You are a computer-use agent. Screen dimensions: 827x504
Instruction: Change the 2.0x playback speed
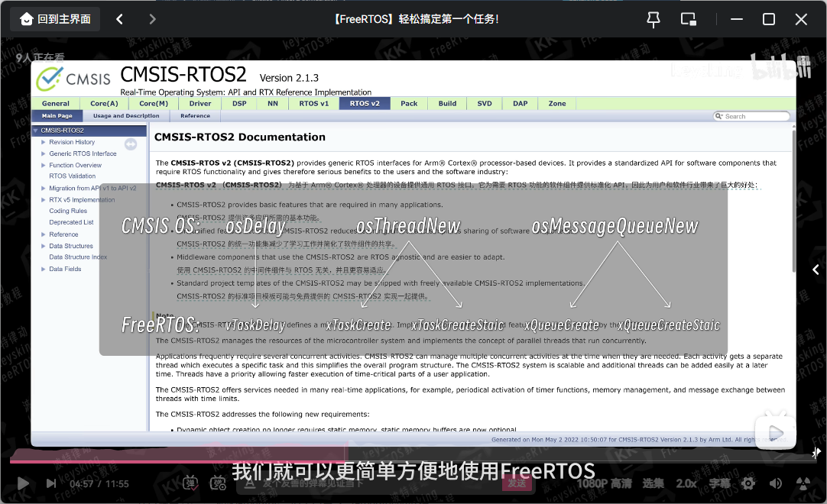point(686,483)
